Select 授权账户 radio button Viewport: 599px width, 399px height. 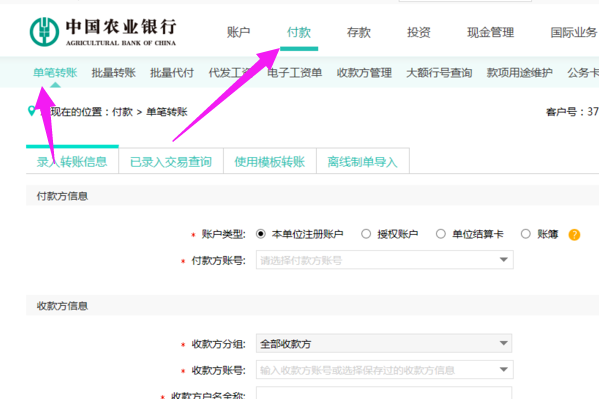click(x=366, y=234)
